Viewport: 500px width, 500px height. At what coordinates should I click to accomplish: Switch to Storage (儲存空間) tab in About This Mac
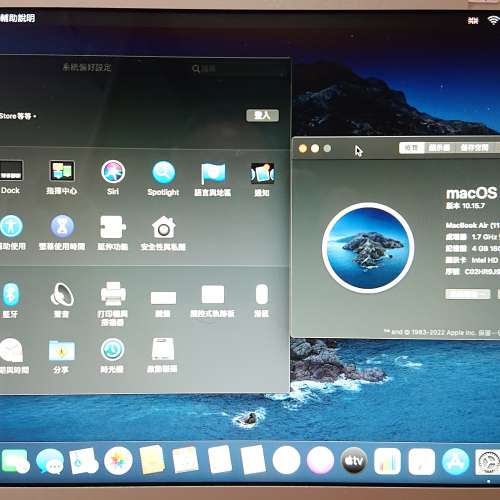coord(474,148)
